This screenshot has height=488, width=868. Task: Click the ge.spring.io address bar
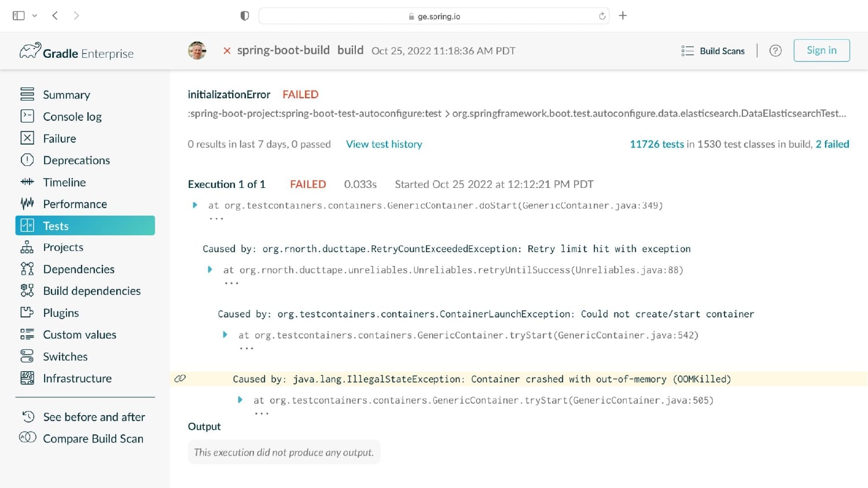(434, 16)
